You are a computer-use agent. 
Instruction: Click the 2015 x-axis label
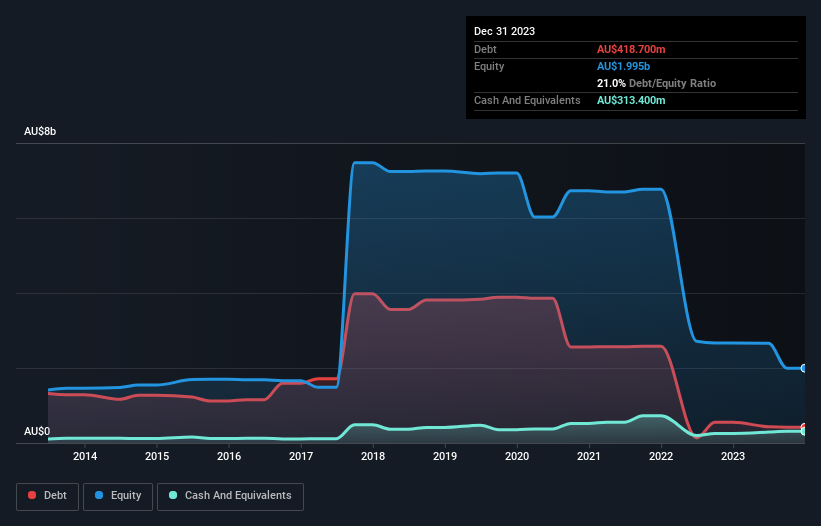pos(157,456)
